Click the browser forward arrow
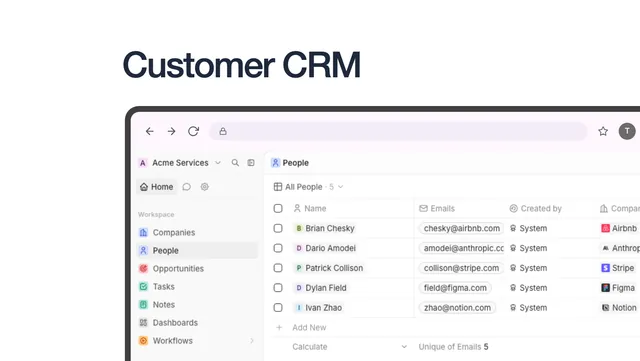Screen dimensions: 640x361 [x=171, y=131]
